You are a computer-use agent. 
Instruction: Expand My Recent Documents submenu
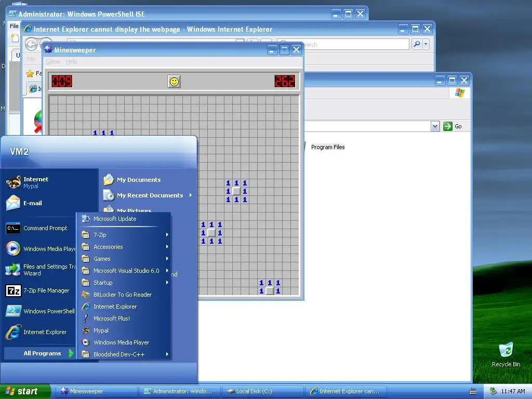[148, 195]
